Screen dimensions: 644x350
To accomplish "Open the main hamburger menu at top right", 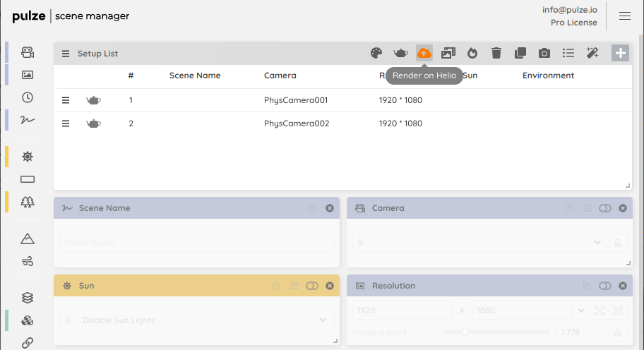I will click(x=625, y=16).
